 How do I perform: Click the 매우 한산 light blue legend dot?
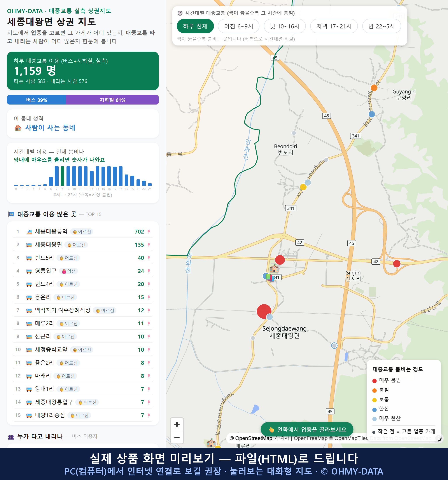click(374, 419)
